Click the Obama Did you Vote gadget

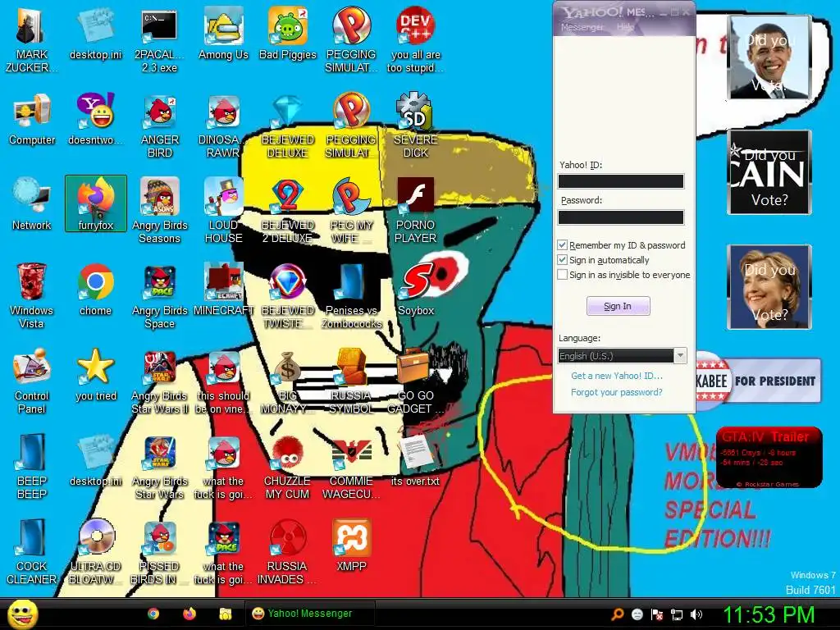point(769,57)
